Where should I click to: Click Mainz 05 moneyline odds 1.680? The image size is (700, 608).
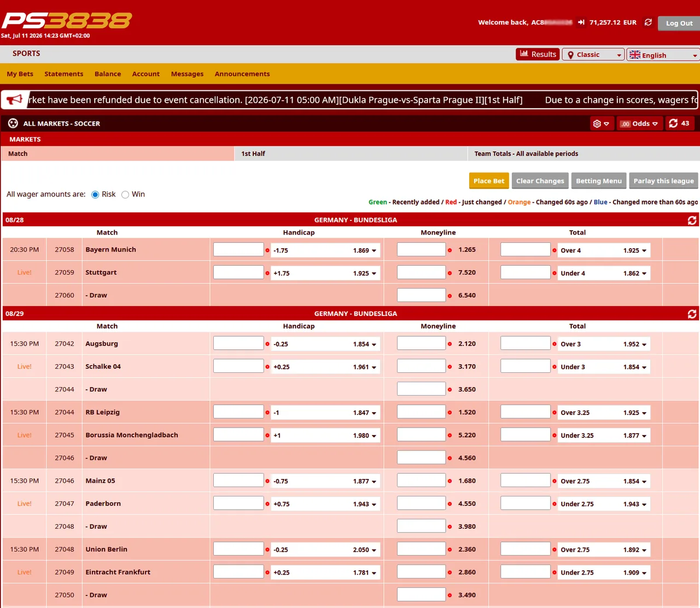pos(467,481)
